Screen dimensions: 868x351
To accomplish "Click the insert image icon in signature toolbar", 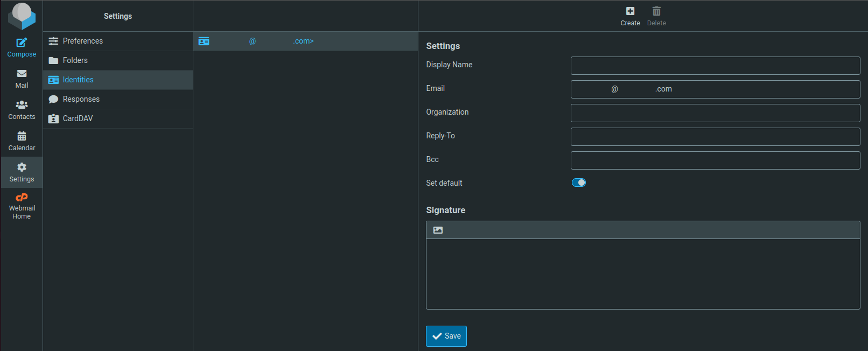I will [x=438, y=230].
